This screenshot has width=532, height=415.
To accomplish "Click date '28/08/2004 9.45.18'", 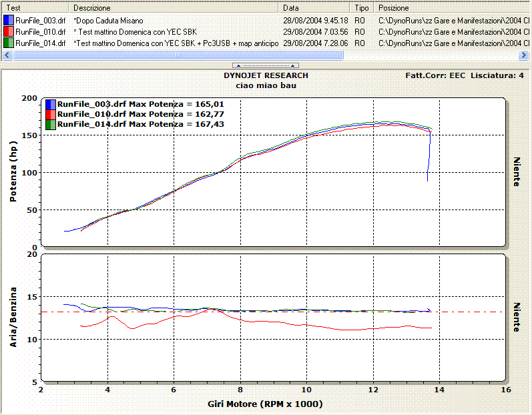I will 316,21.
